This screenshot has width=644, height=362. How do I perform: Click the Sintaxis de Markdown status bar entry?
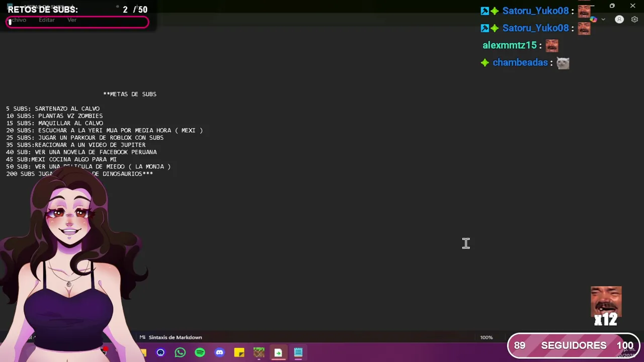point(171,337)
